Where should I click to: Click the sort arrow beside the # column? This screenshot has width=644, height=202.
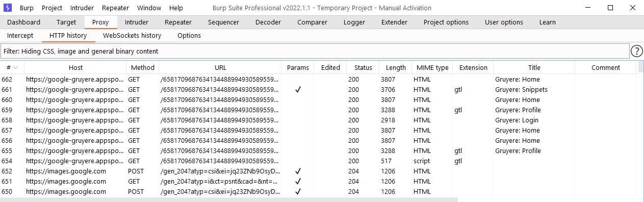pyautogui.click(x=16, y=68)
